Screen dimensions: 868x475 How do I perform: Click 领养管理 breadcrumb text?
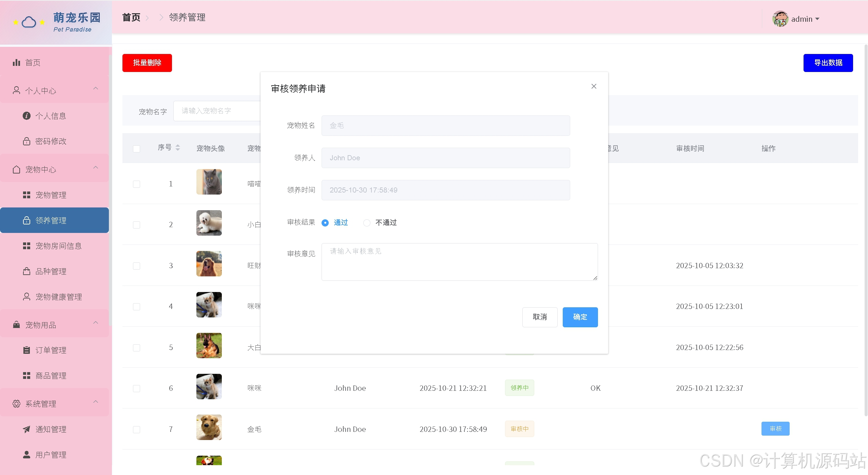[x=187, y=18]
